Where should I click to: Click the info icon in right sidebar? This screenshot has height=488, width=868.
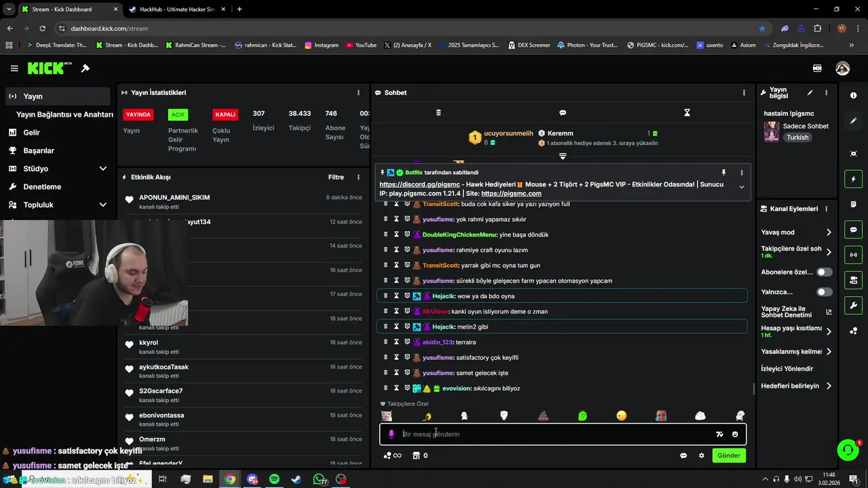(x=853, y=96)
